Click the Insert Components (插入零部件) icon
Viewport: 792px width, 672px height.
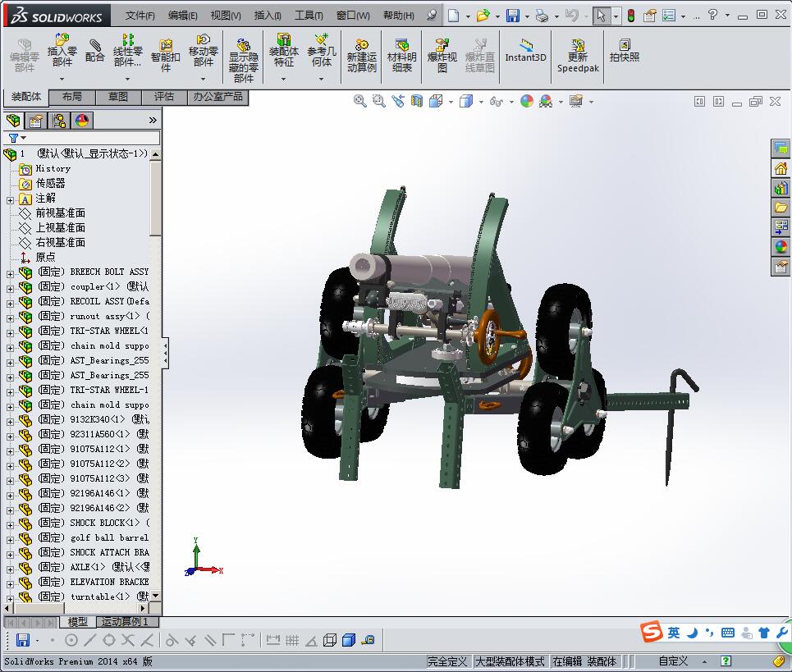pos(62,51)
